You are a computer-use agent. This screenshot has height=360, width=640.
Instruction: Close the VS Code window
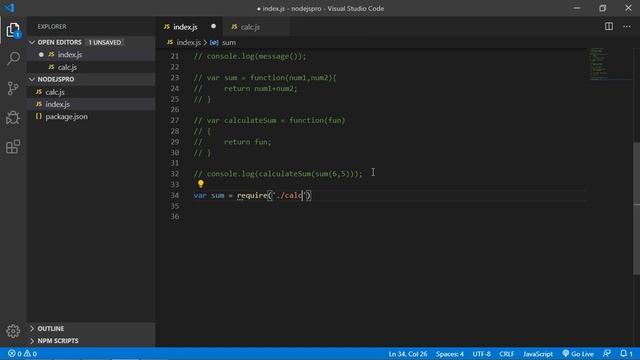click(x=628, y=8)
